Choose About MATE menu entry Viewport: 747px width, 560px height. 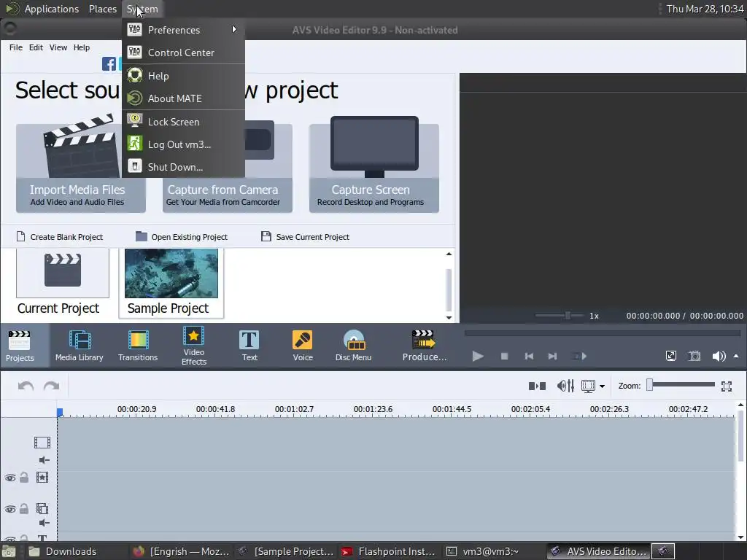(x=183, y=98)
